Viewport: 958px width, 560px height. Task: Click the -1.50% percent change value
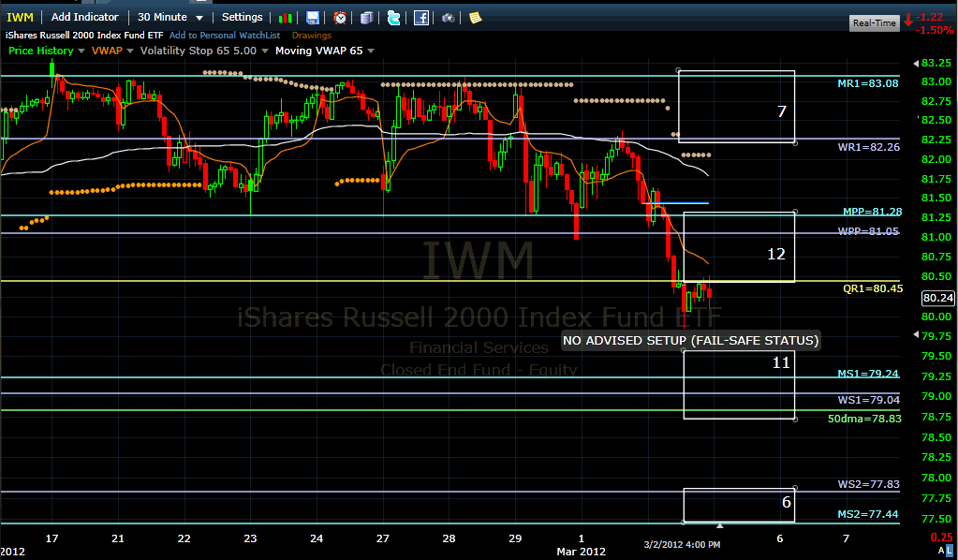[x=935, y=30]
